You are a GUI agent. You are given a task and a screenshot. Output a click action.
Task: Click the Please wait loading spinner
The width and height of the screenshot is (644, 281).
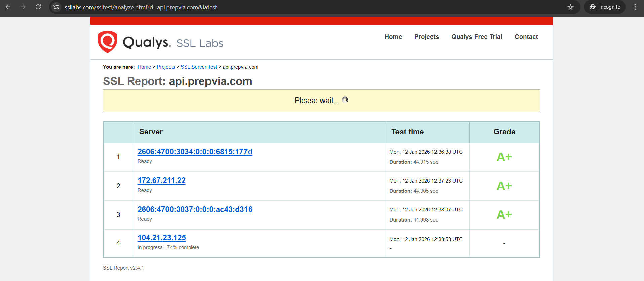click(345, 99)
